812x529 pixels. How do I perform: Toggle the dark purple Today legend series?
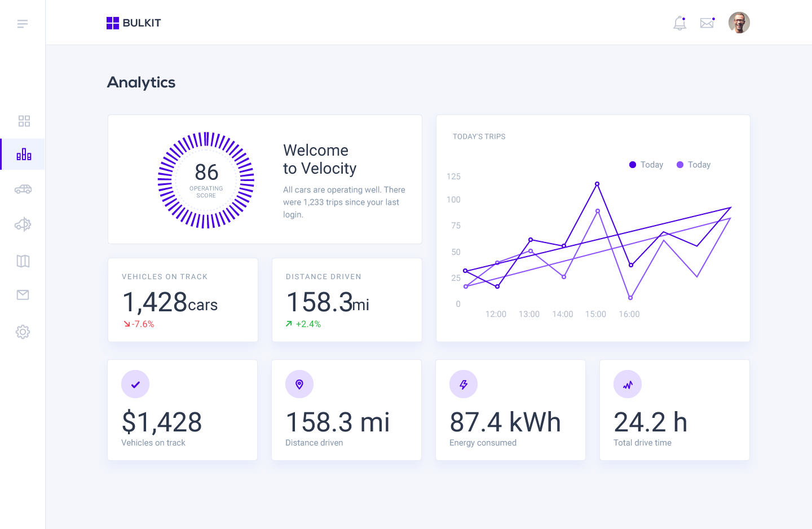(x=646, y=165)
